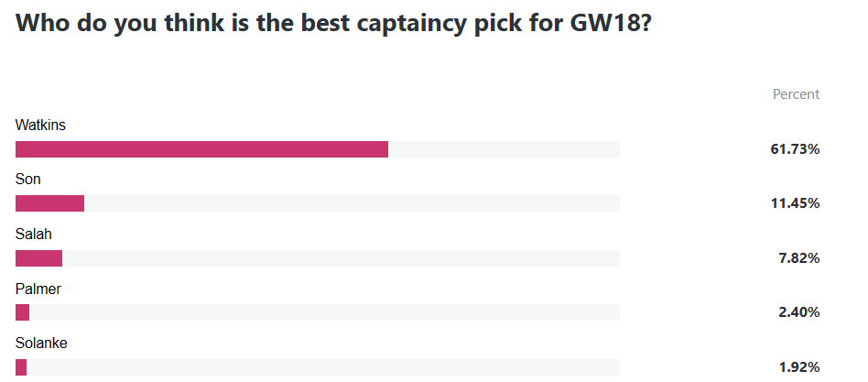Select the Salah option label

click(33, 235)
